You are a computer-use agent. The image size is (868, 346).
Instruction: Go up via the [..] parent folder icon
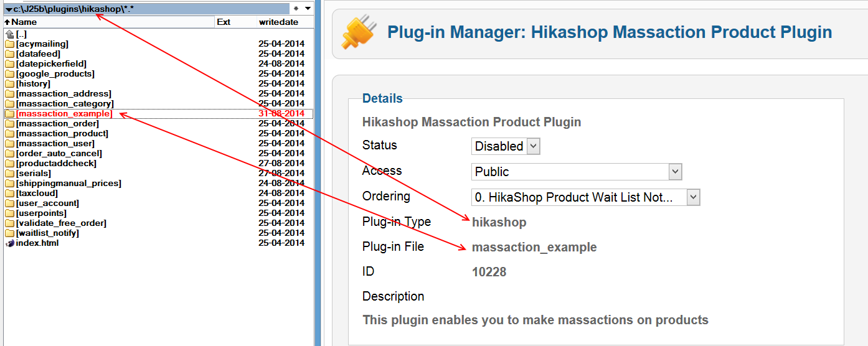(x=9, y=34)
